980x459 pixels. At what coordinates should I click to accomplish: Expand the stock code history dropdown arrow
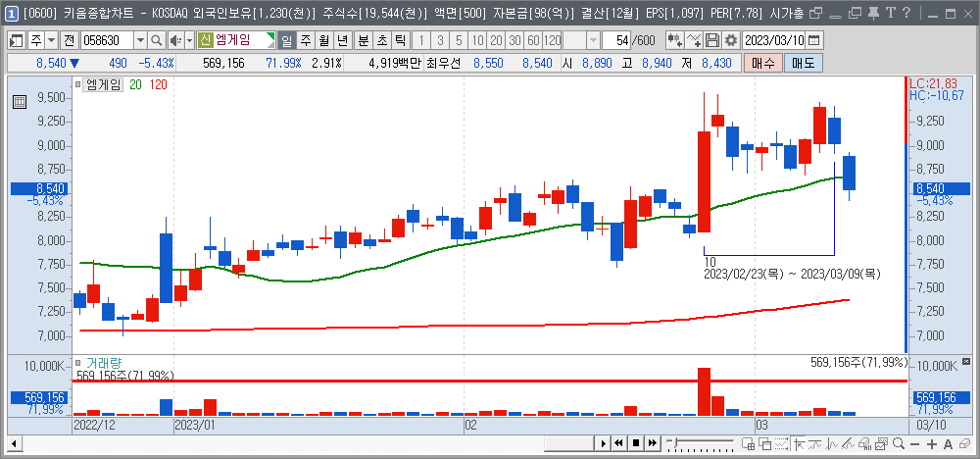[x=140, y=41]
